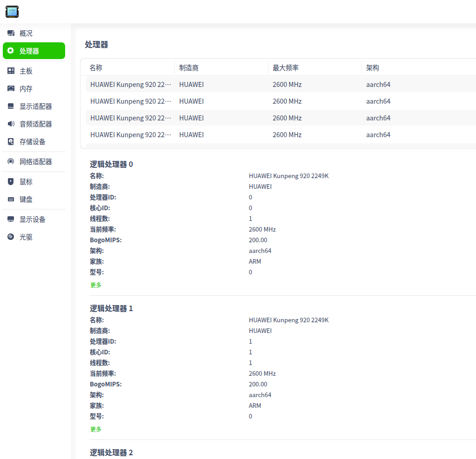Select the third HUAWEI Kunpeng 920 table row
Screen dimensions: 476x459
point(281,118)
